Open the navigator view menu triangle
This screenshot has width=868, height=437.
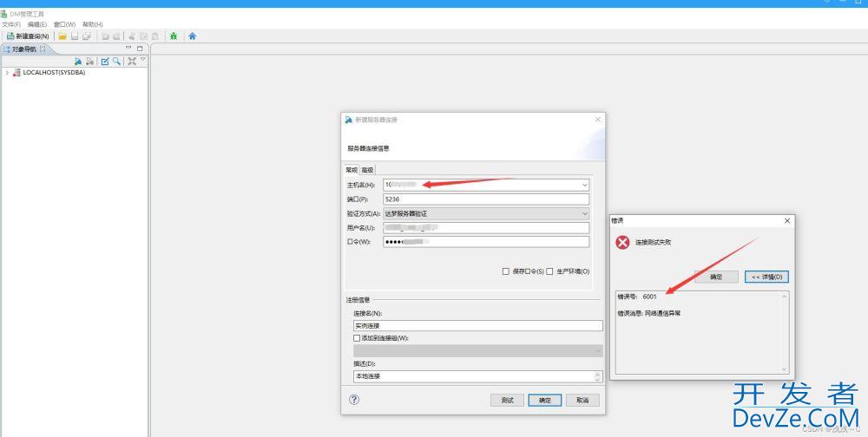[143, 59]
